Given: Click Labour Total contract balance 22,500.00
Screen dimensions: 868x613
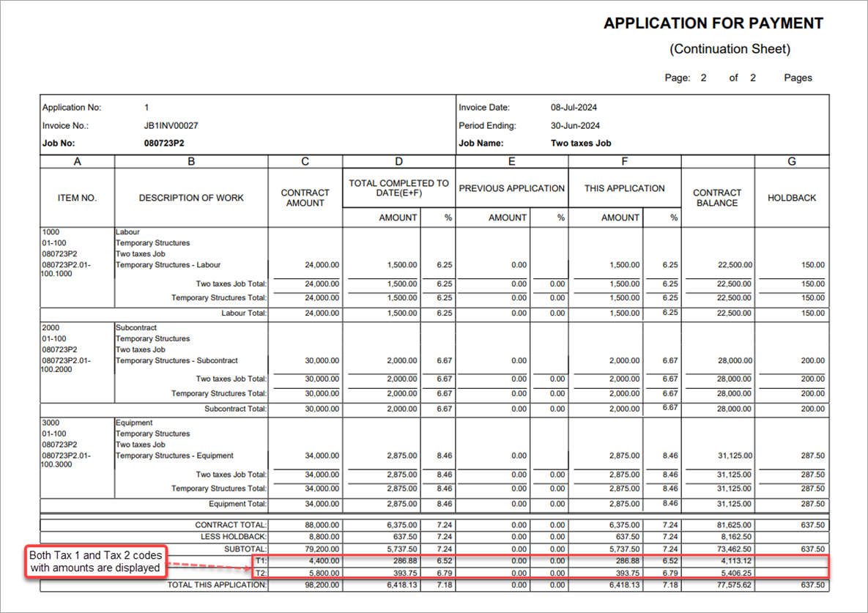Looking at the screenshot, I should tap(734, 313).
